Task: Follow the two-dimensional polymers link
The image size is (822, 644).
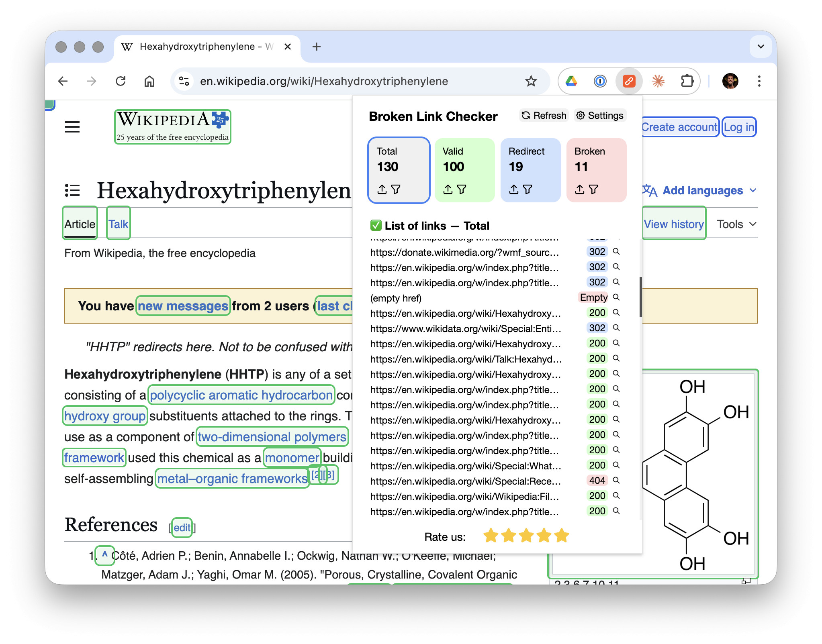Action: (x=272, y=437)
